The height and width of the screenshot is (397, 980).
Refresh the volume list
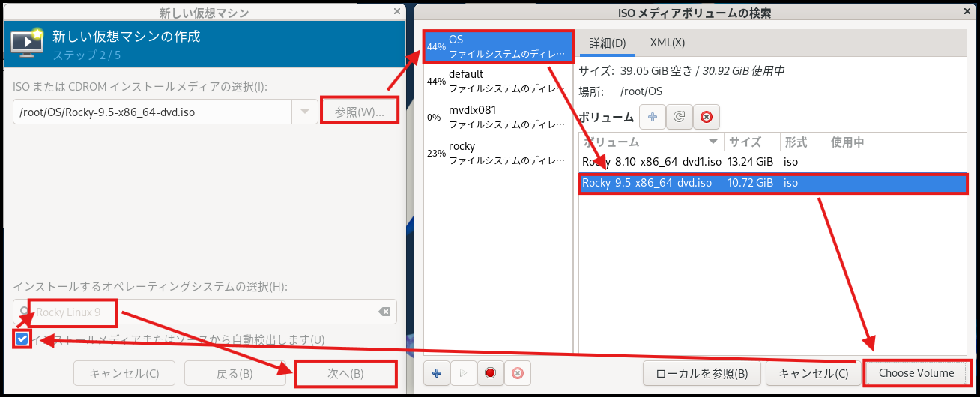click(x=679, y=117)
